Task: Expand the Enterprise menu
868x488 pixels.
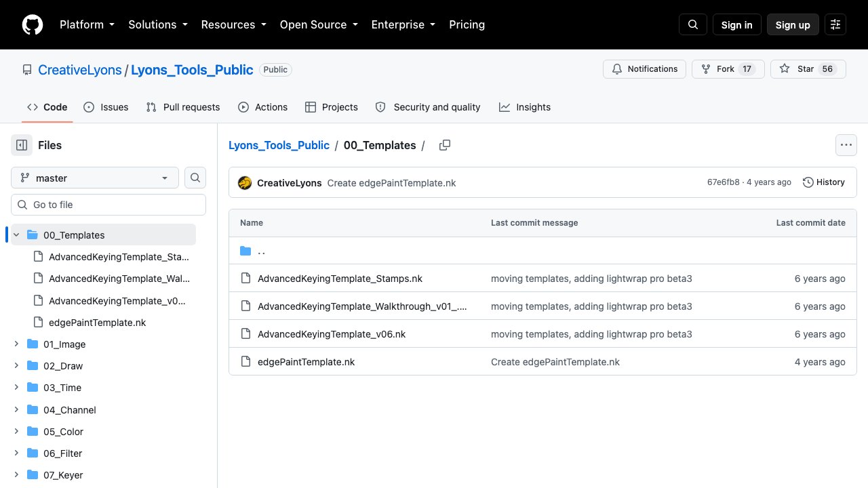Action: point(403,24)
